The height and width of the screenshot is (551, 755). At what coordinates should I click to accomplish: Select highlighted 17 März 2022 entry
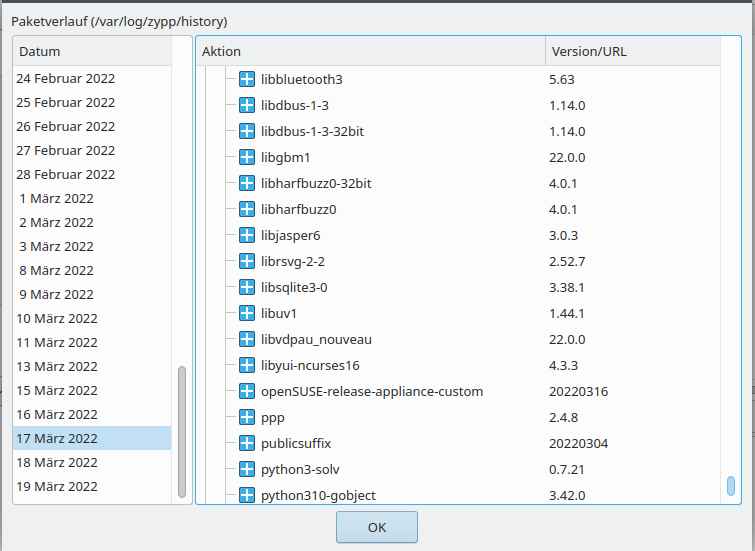coord(92,438)
